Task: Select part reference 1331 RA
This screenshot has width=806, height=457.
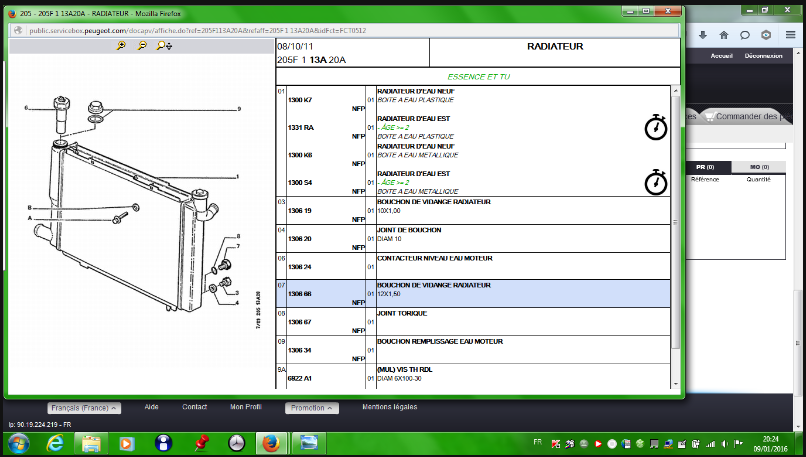Action: 301,127
